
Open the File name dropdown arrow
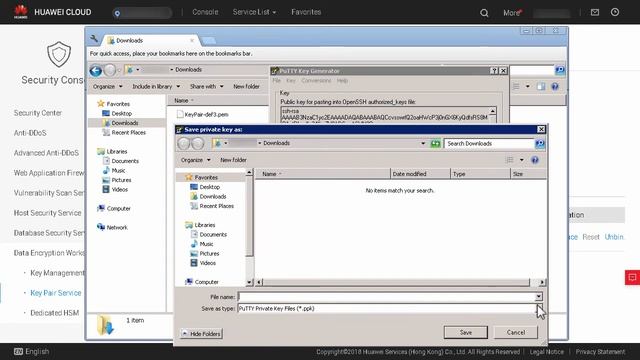click(539, 297)
